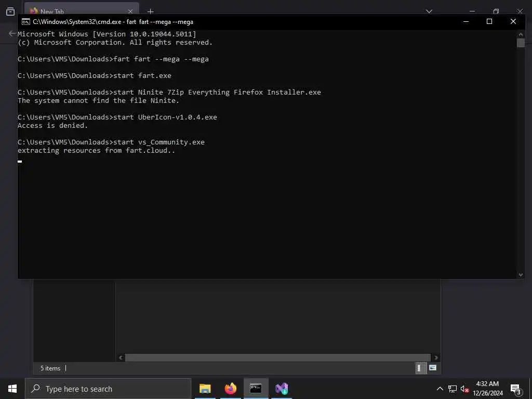Click the '5 items' status text

click(50, 368)
